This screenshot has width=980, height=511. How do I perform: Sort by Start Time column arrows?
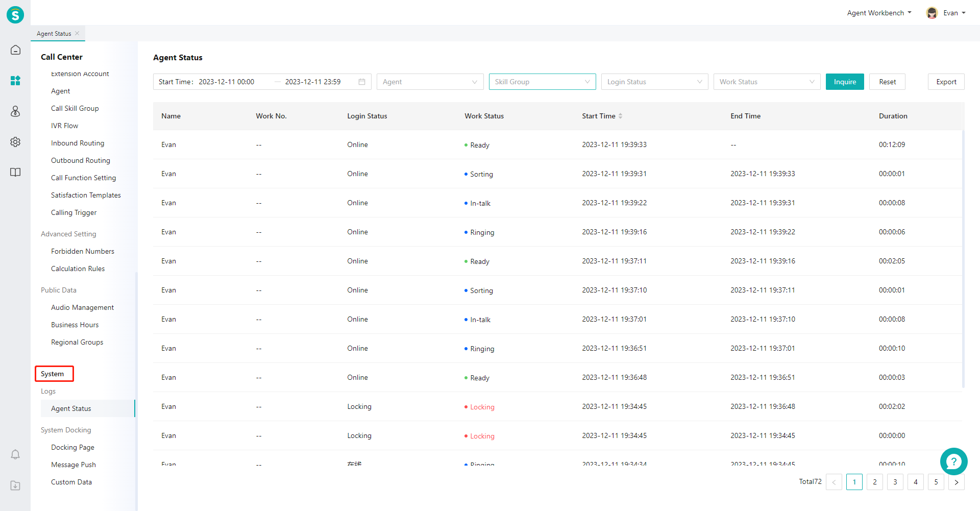(x=621, y=116)
